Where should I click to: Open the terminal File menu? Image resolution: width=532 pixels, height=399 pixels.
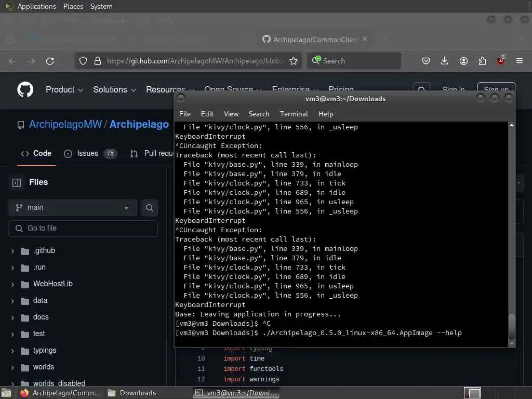[x=185, y=114]
